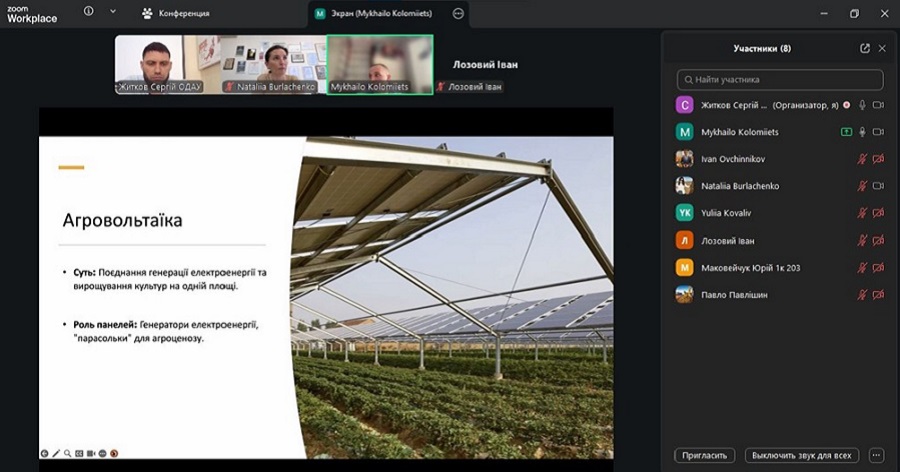The image size is (900, 472).
Task: Click recording indicator beside Житков Сергій
Action: [x=847, y=105]
